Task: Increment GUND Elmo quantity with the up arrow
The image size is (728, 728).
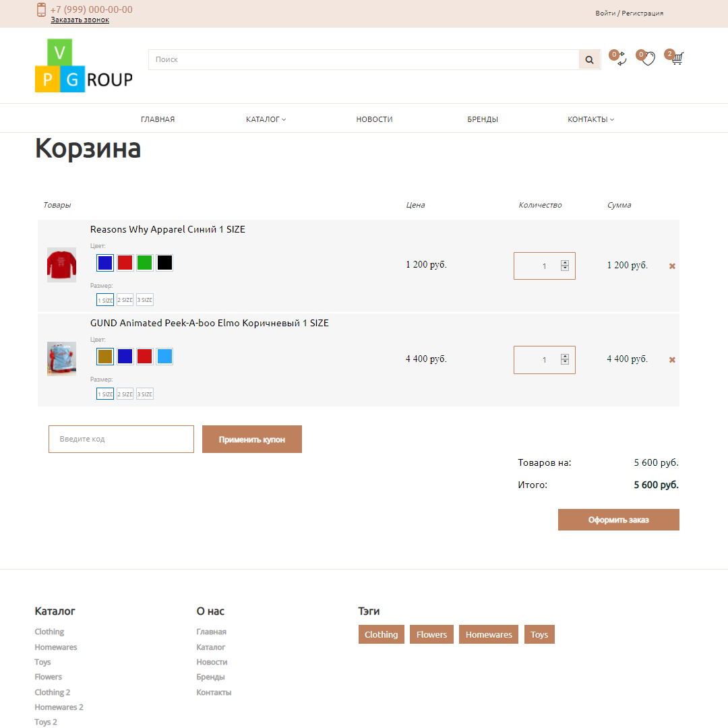Action: pos(565,356)
